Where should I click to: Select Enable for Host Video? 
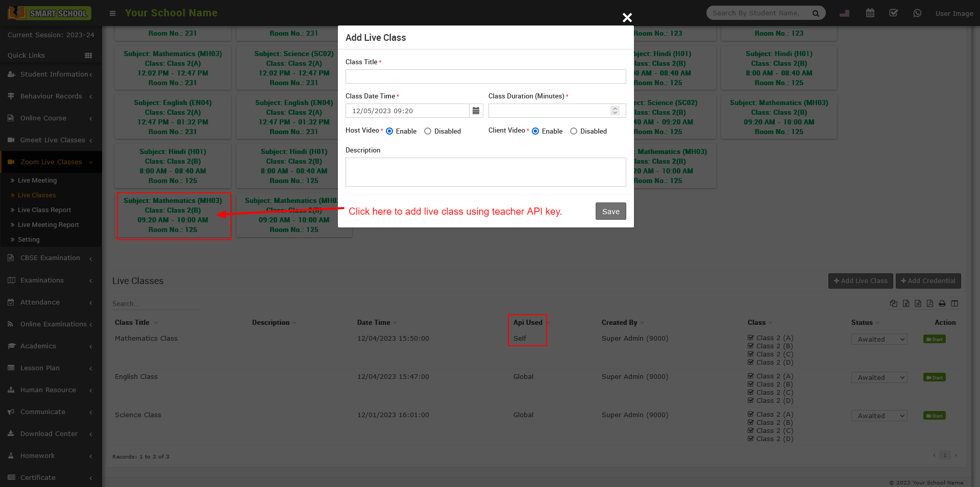pos(389,131)
